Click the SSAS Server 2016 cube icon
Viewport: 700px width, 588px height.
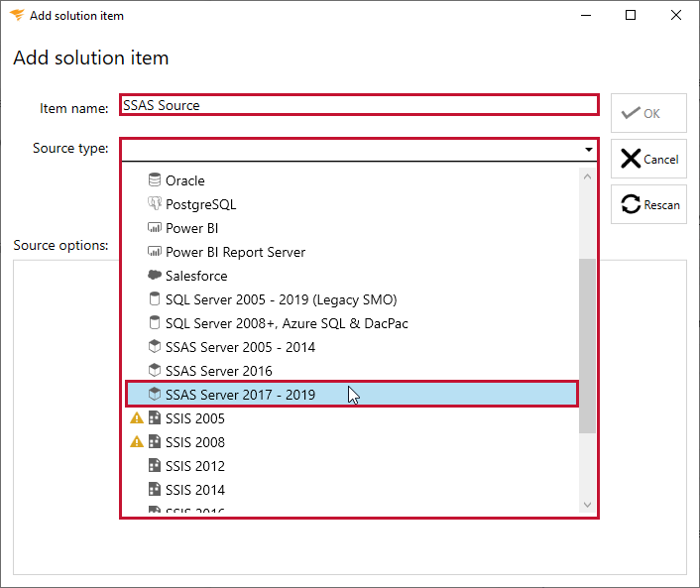click(154, 371)
